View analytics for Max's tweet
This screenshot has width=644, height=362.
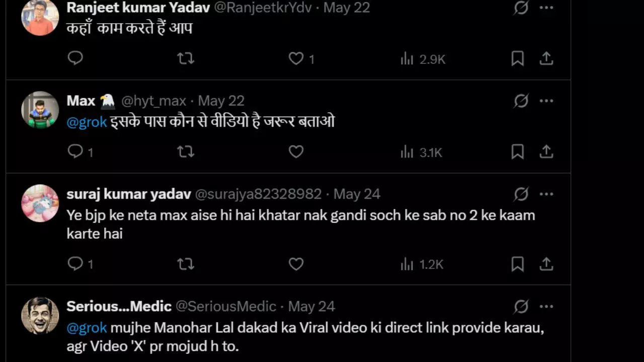click(422, 152)
